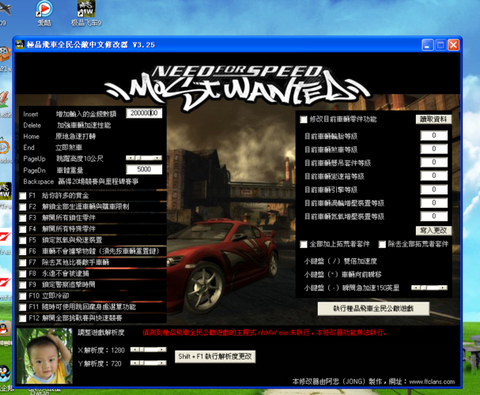Click the 目前車輛氮氣增壓裝置等級 value field
This screenshot has height=395, width=480.
(x=434, y=216)
